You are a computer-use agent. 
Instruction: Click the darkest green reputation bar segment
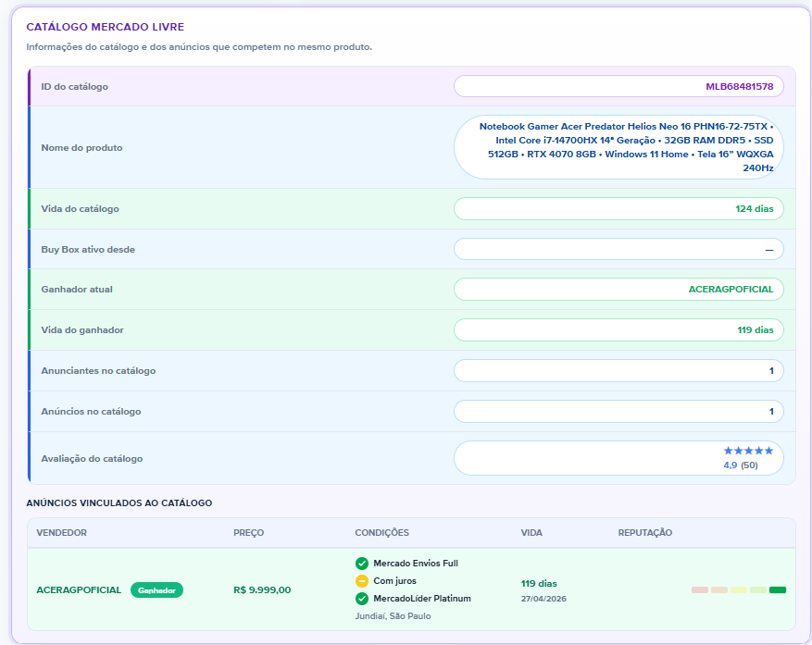pyautogui.click(x=778, y=590)
